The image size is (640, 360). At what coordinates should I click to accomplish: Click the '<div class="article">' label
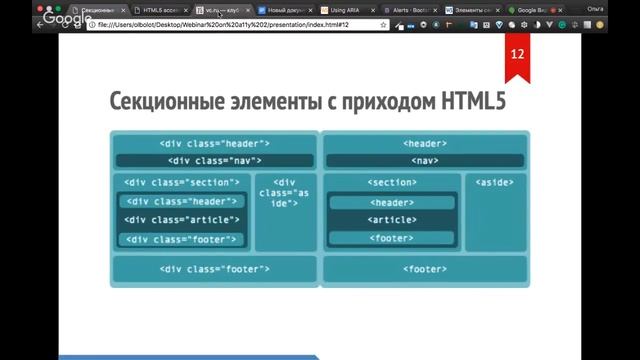pyautogui.click(x=182, y=220)
